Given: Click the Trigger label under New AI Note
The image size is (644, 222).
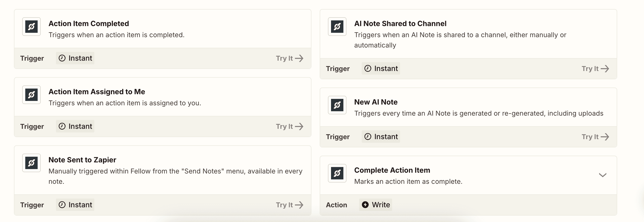Looking at the screenshot, I should pyautogui.click(x=338, y=137).
